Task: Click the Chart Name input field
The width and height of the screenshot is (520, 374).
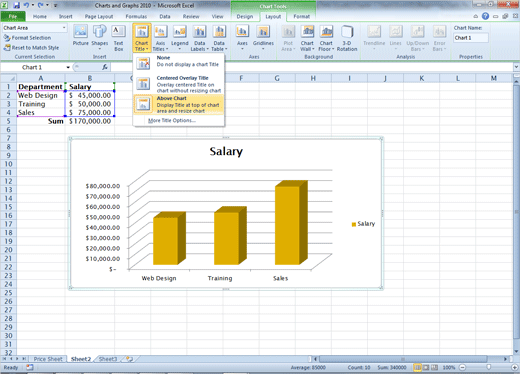Action: point(471,38)
